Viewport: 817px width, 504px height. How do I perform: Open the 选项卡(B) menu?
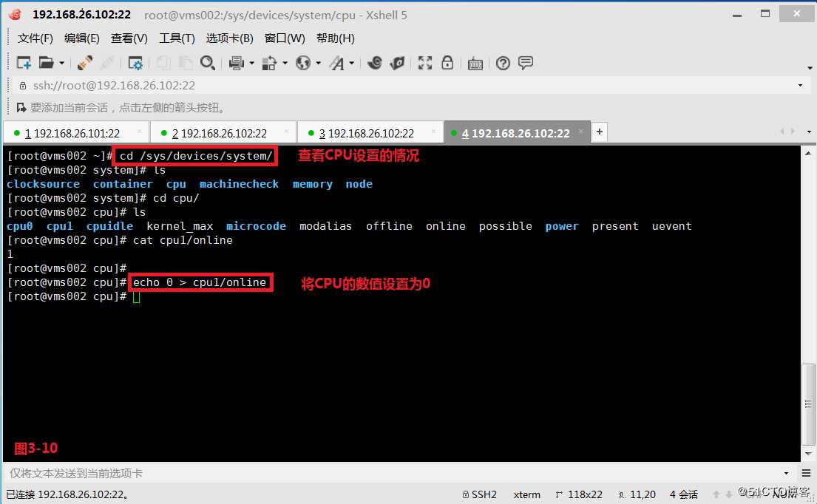pyautogui.click(x=230, y=38)
